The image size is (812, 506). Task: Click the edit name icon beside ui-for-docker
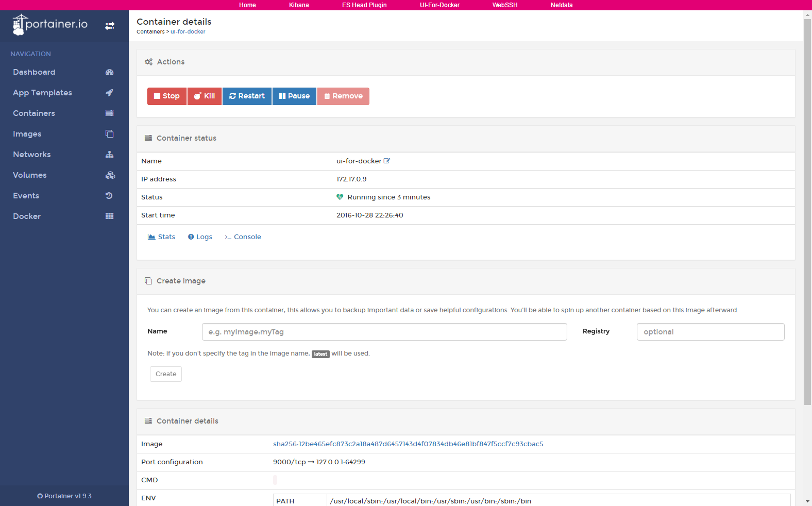tap(387, 161)
